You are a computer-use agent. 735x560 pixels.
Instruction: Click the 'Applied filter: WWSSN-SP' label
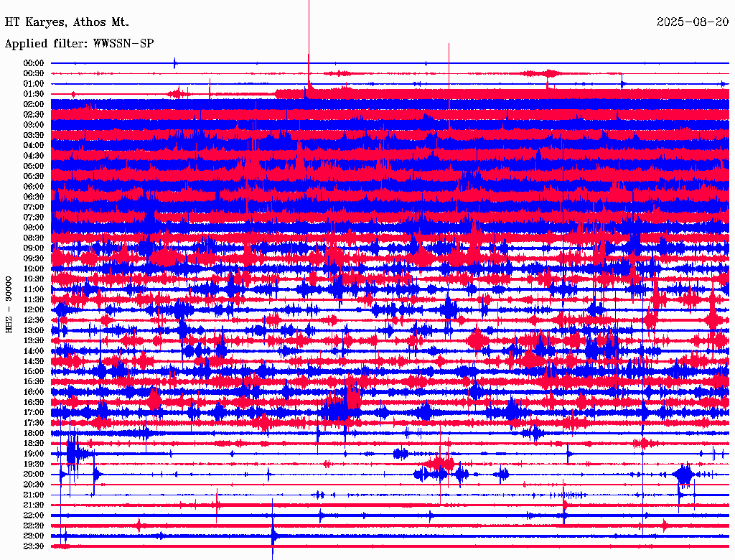tap(79, 44)
